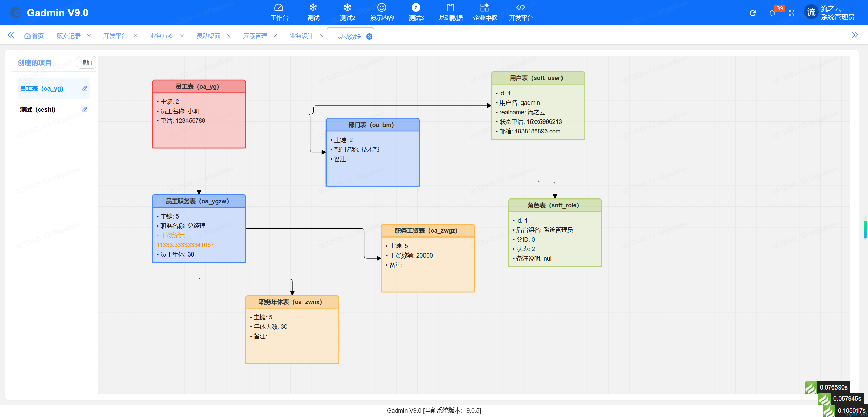Click the refresh icon in header

pyautogui.click(x=752, y=13)
